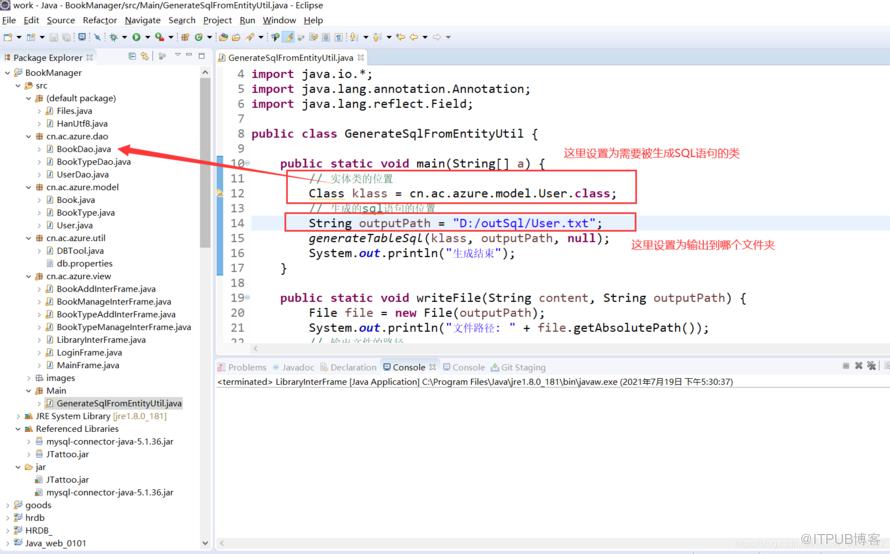The width and height of the screenshot is (890, 554).
Task: Click the New file wizard icon
Action: (7, 37)
